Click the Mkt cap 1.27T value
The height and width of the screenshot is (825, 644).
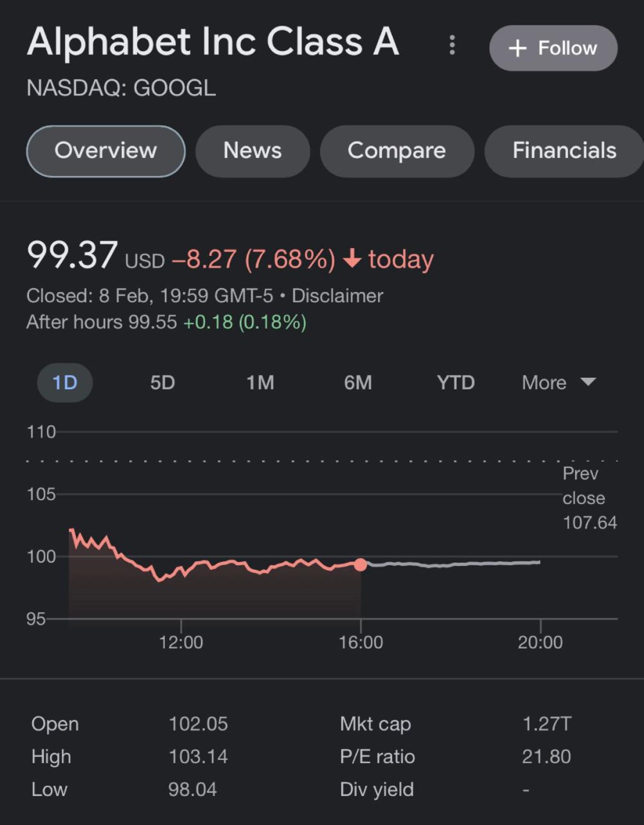coord(547,724)
